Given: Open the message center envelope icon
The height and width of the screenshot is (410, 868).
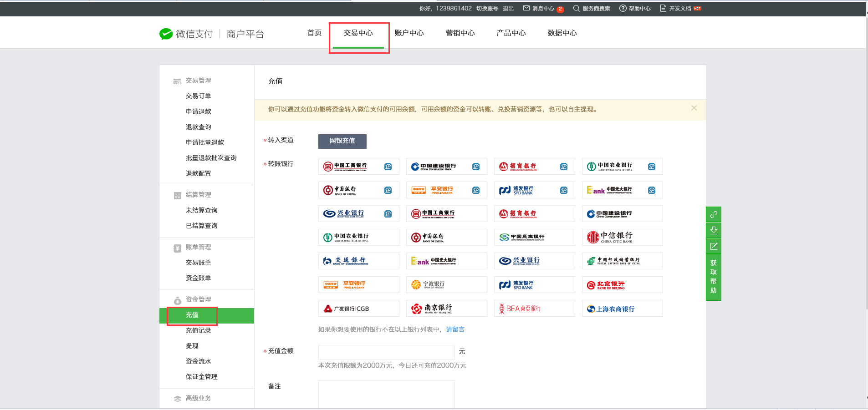Looking at the screenshot, I should [x=526, y=8].
